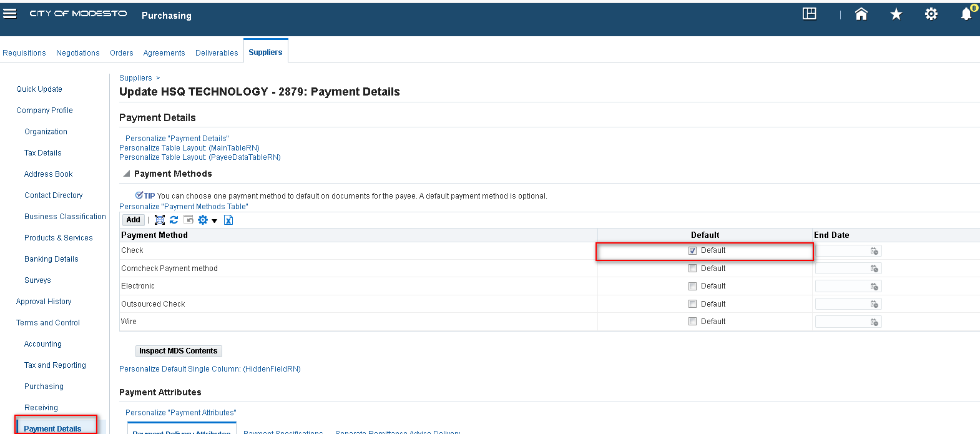Open Personalize "Payment Attributes" link
Screen dimensions: 980x434
click(181, 413)
